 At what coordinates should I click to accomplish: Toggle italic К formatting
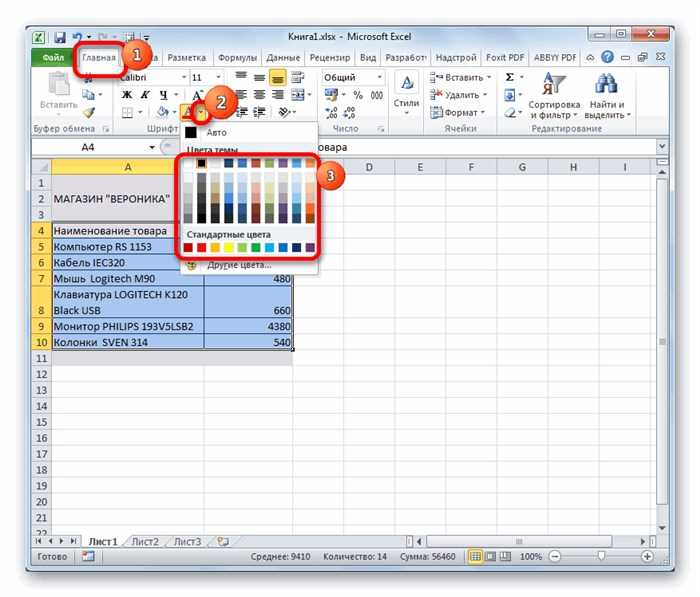coord(145,95)
